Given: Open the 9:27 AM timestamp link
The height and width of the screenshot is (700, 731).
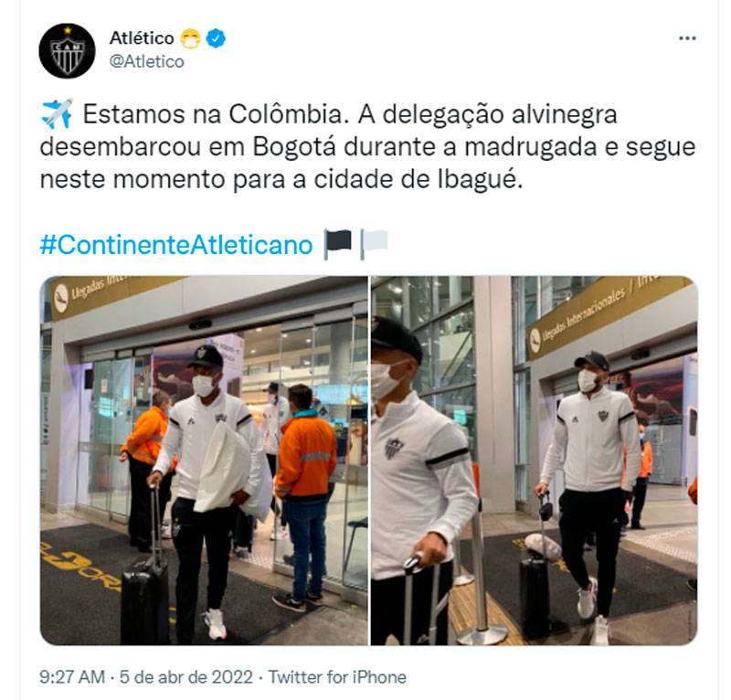Looking at the screenshot, I should 72,677.
